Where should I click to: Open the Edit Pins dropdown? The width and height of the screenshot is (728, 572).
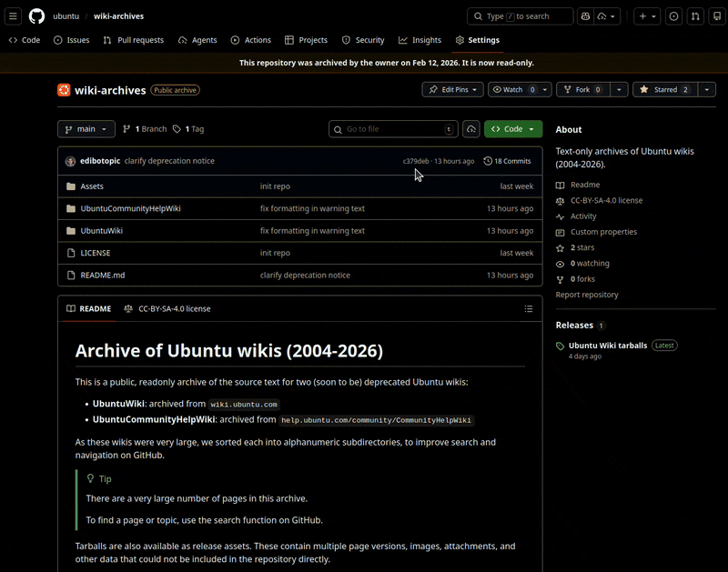pyautogui.click(x=452, y=90)
